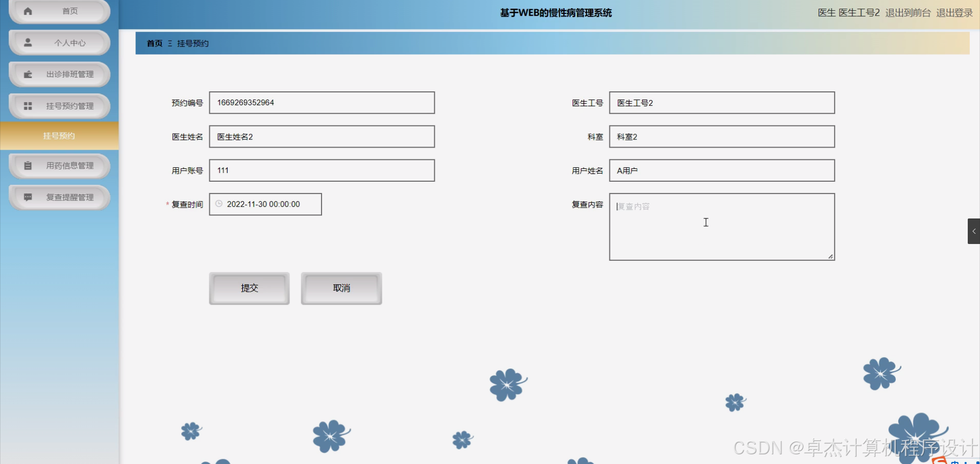This screenshot has width=980, height=464.
Task: Click 首页 in the breadcrumb
Action: pos(155,43)
